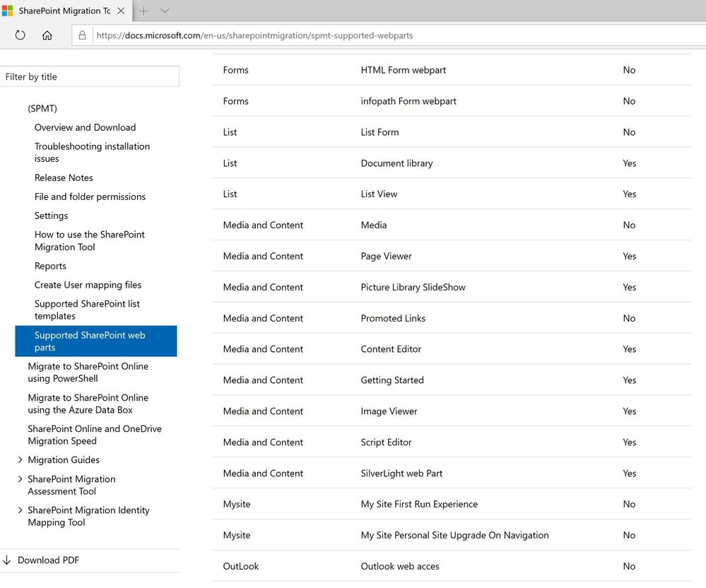Open How to use the SharePoint Migration Tool
This screenshot has width=706, height=588.
pyautogui.click(x=90, y=240)
